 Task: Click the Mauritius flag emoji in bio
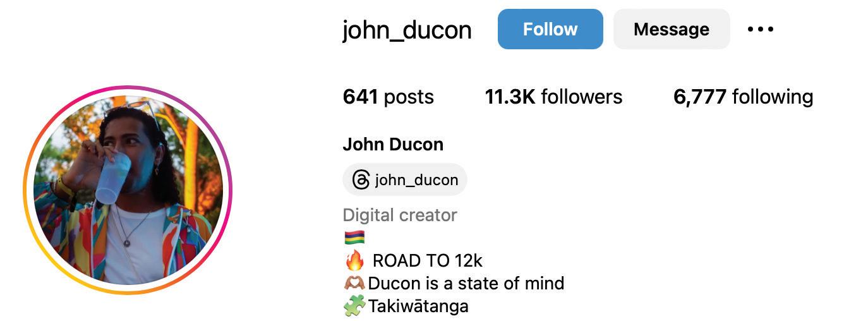click(354, 238)
